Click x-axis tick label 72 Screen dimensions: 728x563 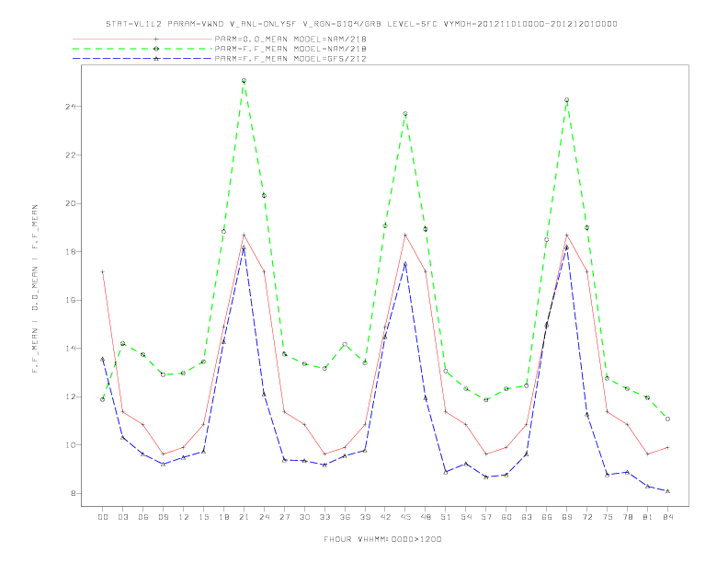point(586,517)
